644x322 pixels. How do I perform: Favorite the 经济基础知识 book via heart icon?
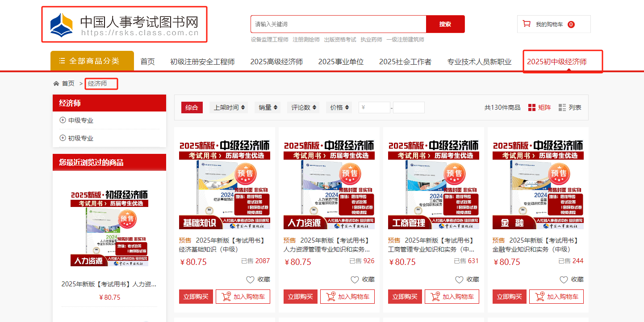click(x=251, y=280)
